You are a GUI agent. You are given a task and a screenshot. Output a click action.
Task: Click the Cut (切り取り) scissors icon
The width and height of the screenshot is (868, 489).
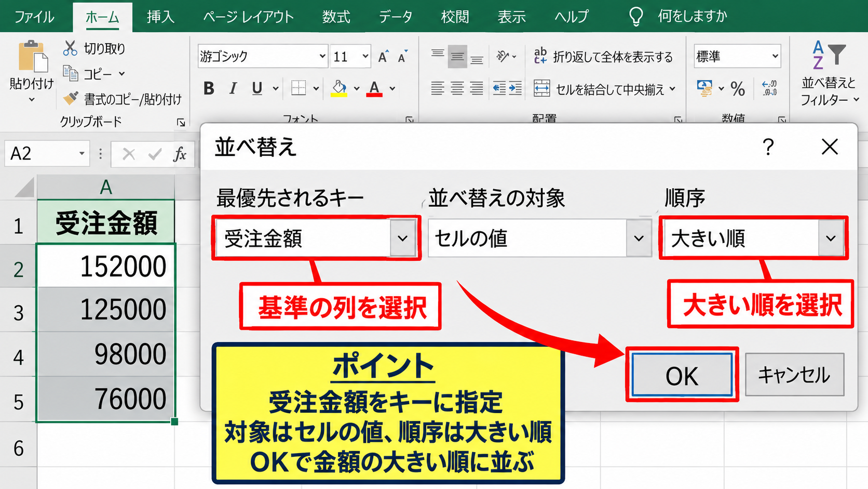70,48
